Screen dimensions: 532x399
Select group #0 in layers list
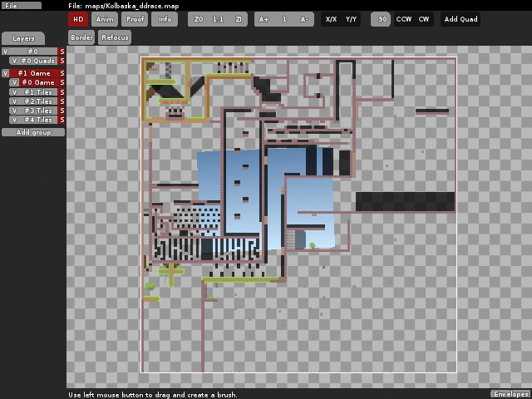click(33, 52)
